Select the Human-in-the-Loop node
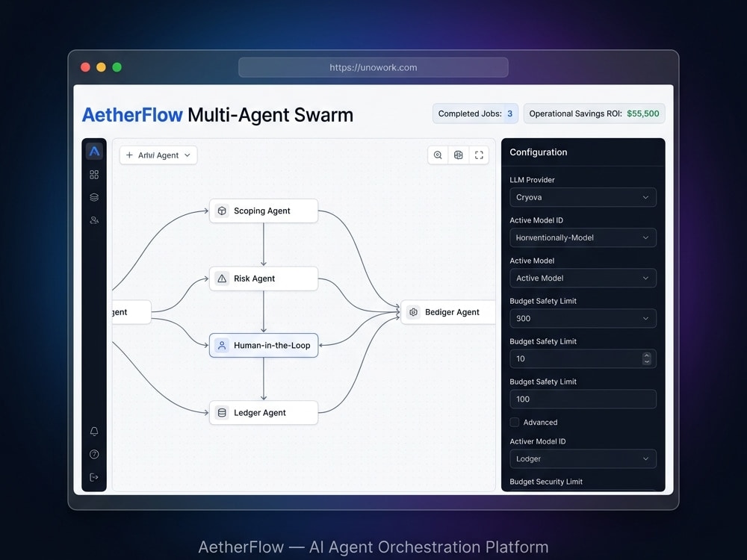This screenshot has width=747, height=560. [264, 346]
